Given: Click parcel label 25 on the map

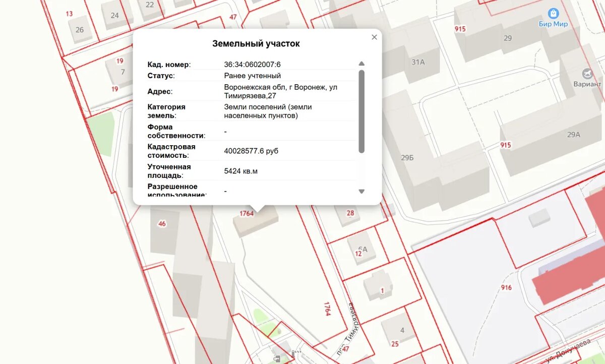Looking at the screenshot, I should (x=395, y=344).
